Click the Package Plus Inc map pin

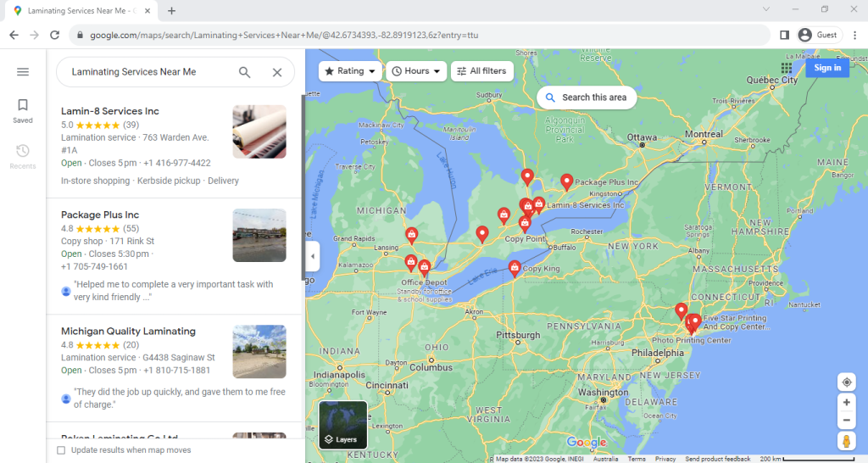(566, 181)
